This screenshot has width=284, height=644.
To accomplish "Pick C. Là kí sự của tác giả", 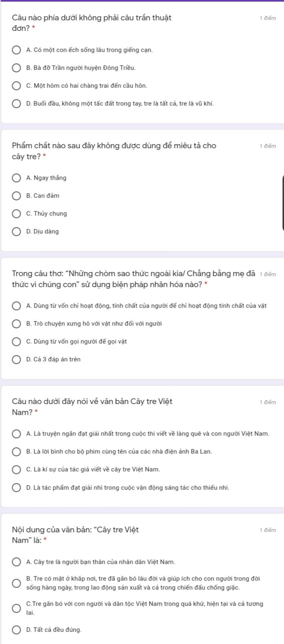I will coord(16,470).
